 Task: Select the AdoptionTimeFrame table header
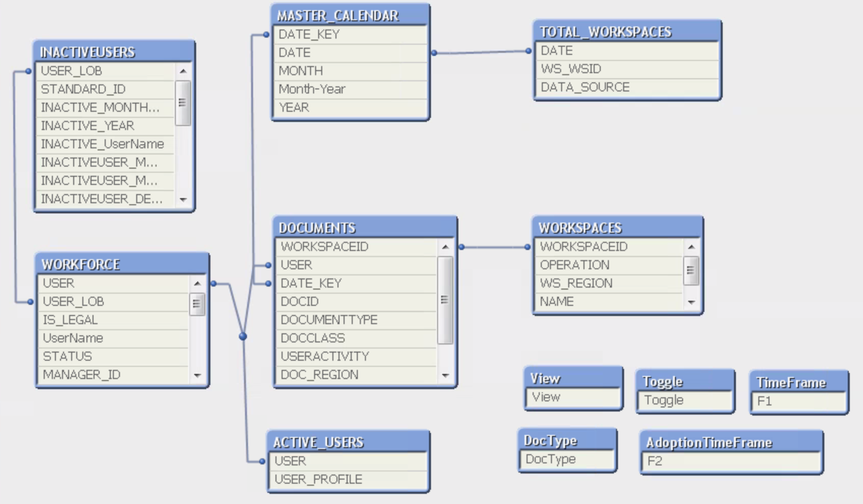(732, 442)
